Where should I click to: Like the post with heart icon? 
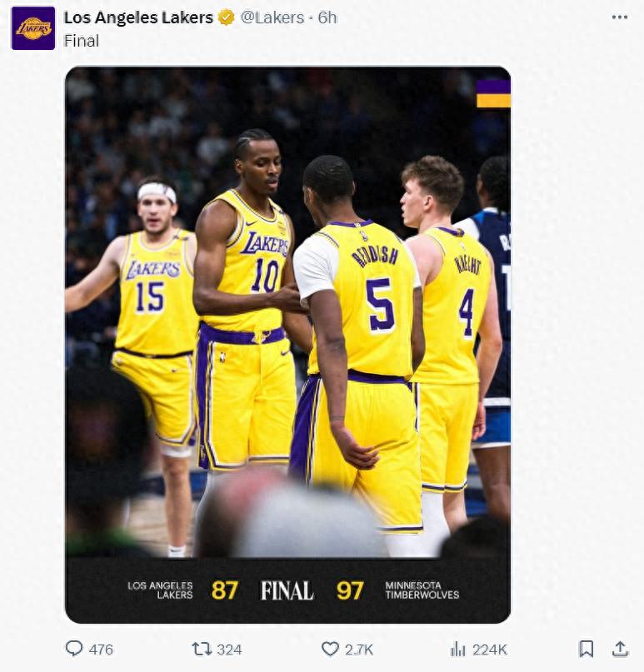(x=331, y=649)
